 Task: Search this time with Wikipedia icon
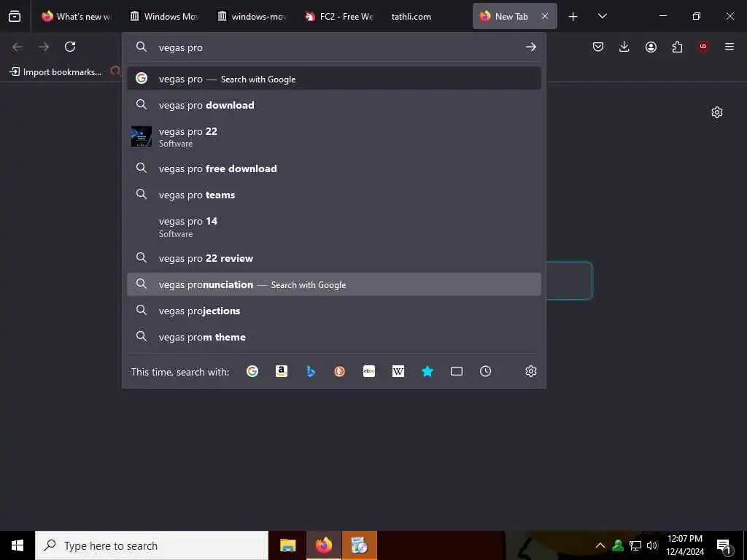click(398, 371)
